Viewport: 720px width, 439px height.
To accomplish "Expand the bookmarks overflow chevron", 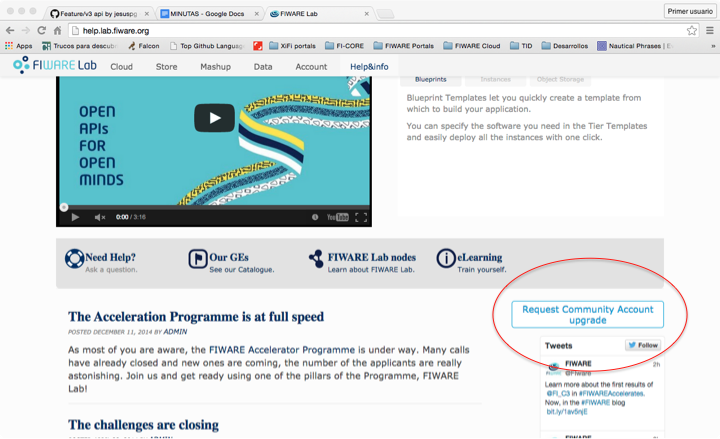I will (713, 46).
